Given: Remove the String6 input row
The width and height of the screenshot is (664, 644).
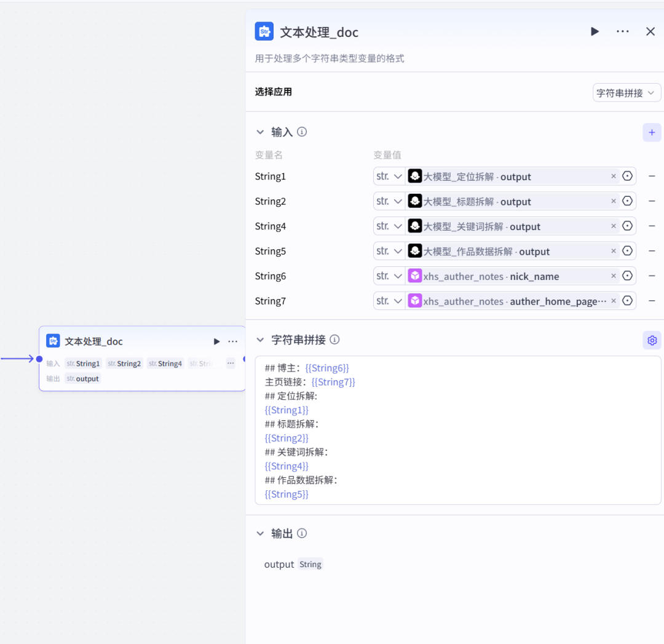Looking at the screenshot, I should [x=652, y=276].
